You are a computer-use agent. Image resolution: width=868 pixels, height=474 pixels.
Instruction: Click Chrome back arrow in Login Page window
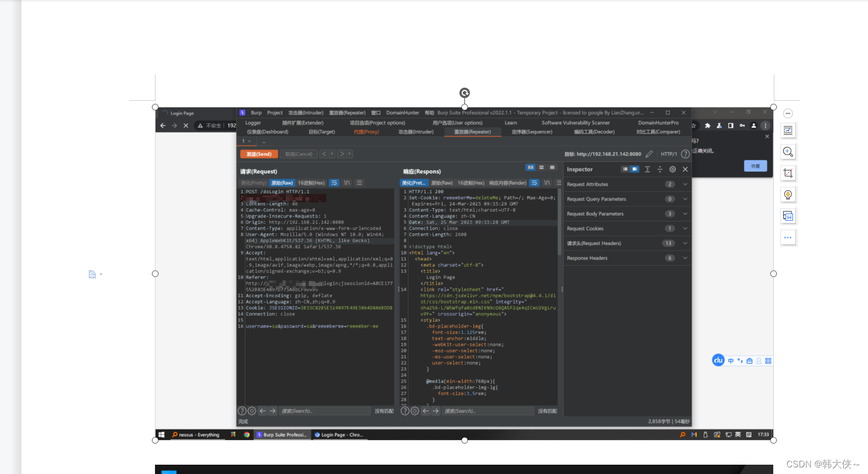[x=163, y=125]
